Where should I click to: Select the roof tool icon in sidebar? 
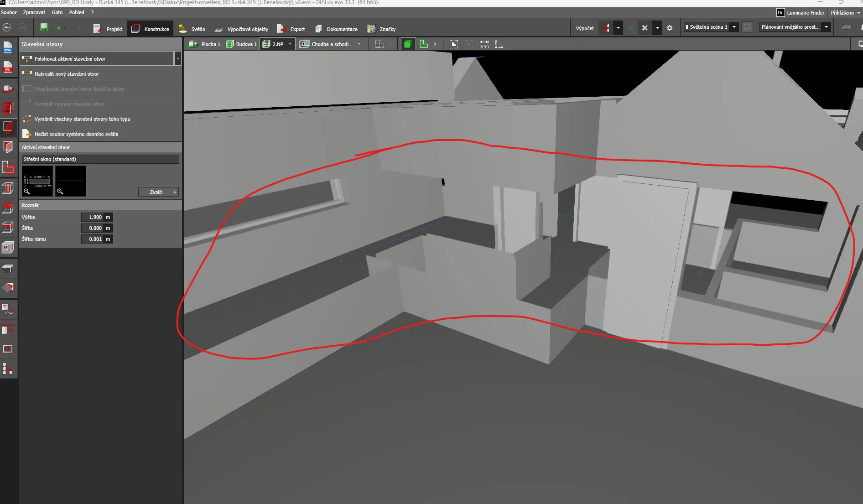(8, 208)
